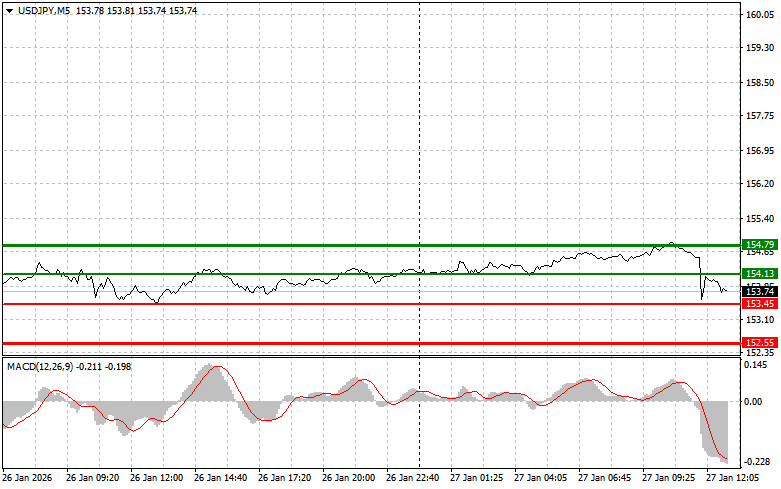This screenshot has height=489, width=781.
Task: Select the black 153.74 current price label
Action: point(760,292)
